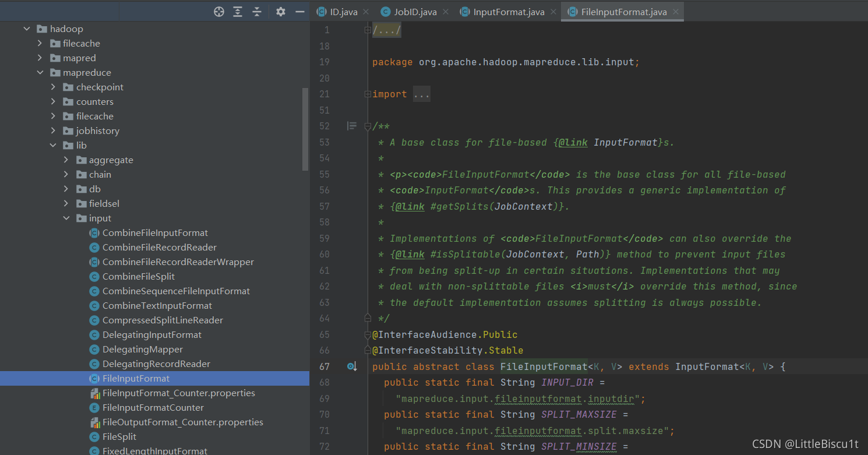
Task: Expand the folded license comment on line 1
Action: 368,30
